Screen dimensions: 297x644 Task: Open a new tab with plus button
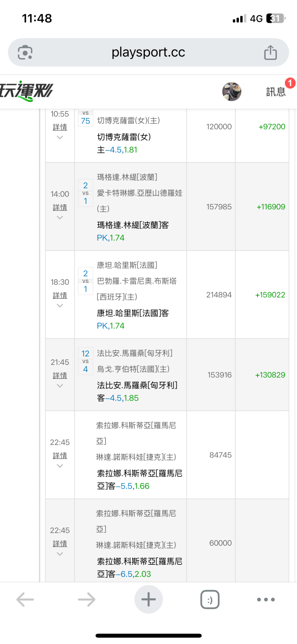pos(148,599)
